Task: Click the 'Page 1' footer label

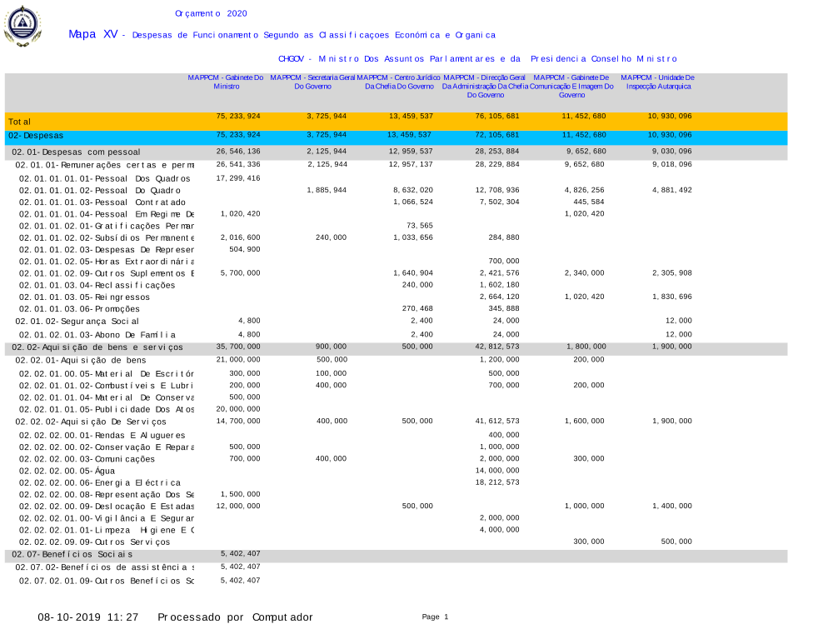Action: [x=435, y=617]
